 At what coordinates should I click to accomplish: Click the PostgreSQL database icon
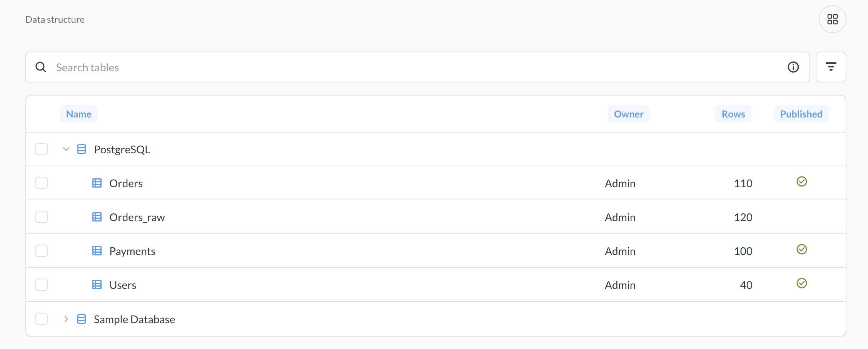(x=82, y=149)
